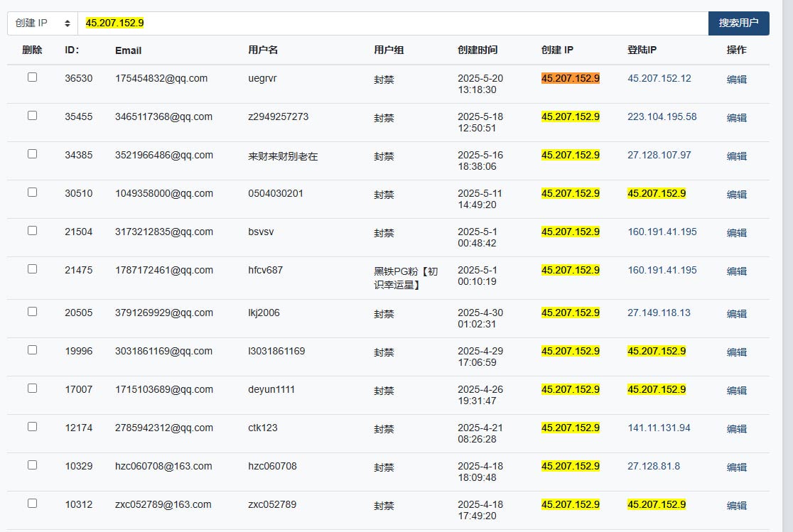Click email 175454832@qq.com
793x532 pixels.
point(161,78)
